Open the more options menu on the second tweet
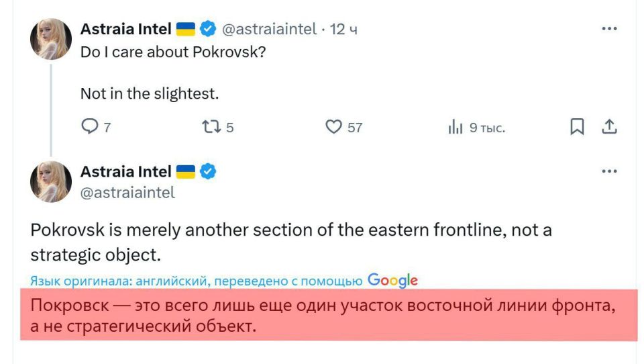 609,172
